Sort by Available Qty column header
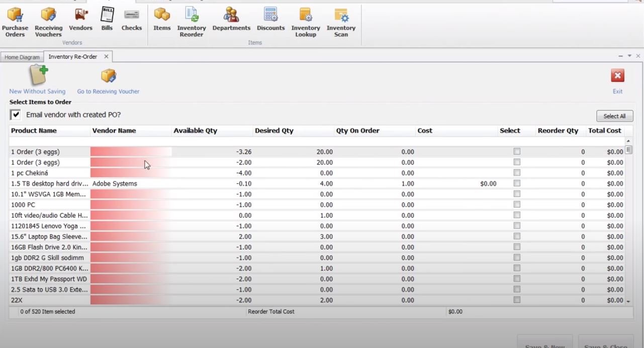 212,131
